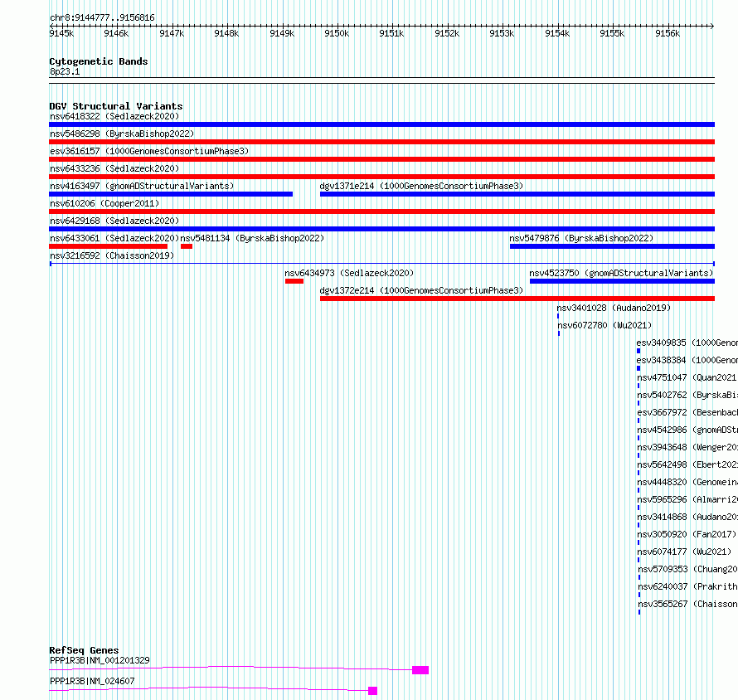Click the blue bar of nsv5479876
Viewport: 738px width, 700px height.
[612, 246]
